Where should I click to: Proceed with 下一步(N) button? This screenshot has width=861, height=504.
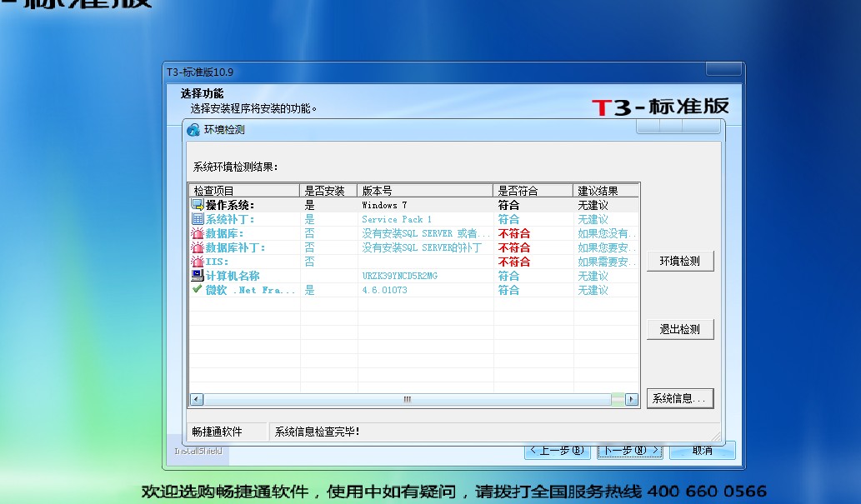pos(630,451)
